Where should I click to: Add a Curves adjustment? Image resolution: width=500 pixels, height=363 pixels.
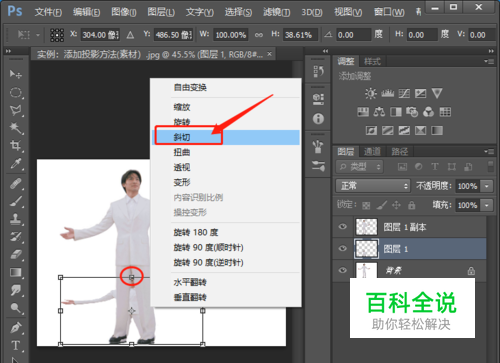point(404,93)
